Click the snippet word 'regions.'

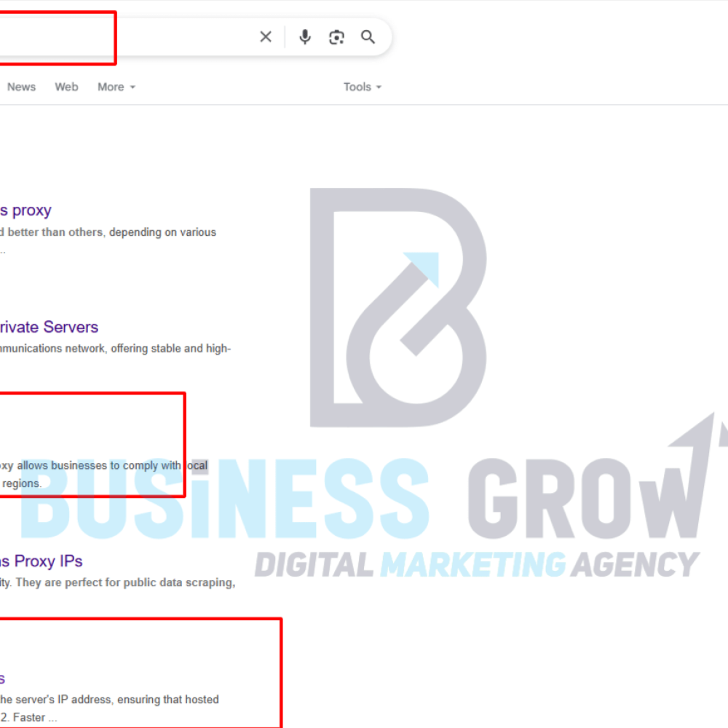tap(22, 483)
